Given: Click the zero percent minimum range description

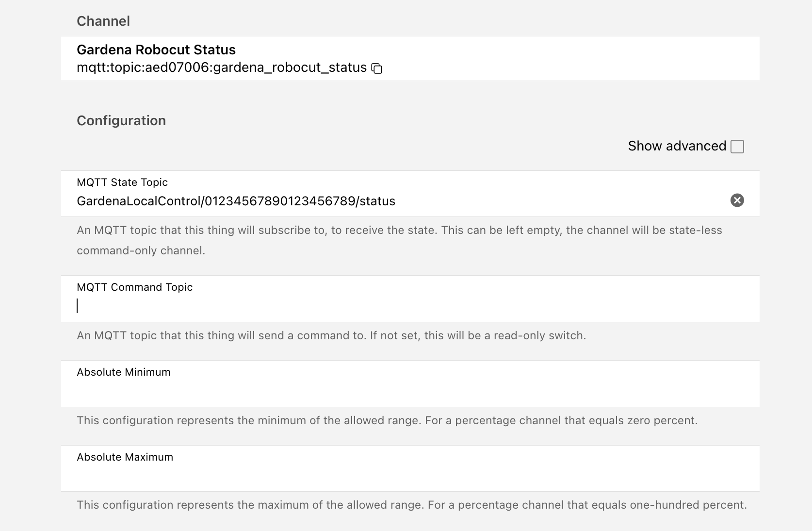Looking at the screenshot, I should click(x=387, y=420).
